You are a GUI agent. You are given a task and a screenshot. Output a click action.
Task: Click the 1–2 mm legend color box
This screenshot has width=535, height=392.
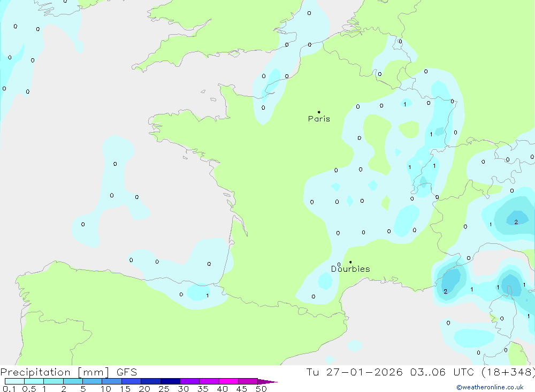click(x=53, y=381)
